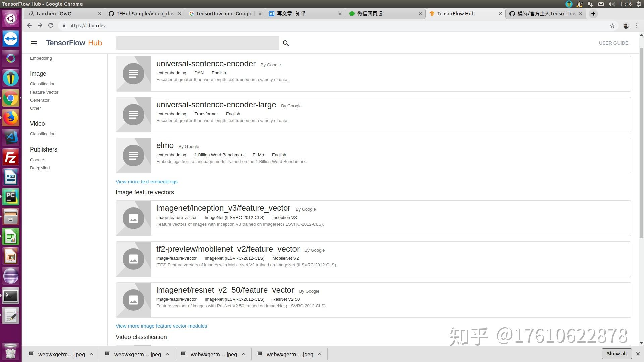Select DeepMind under Publishers
644x362 pixels.
(40, 168)
